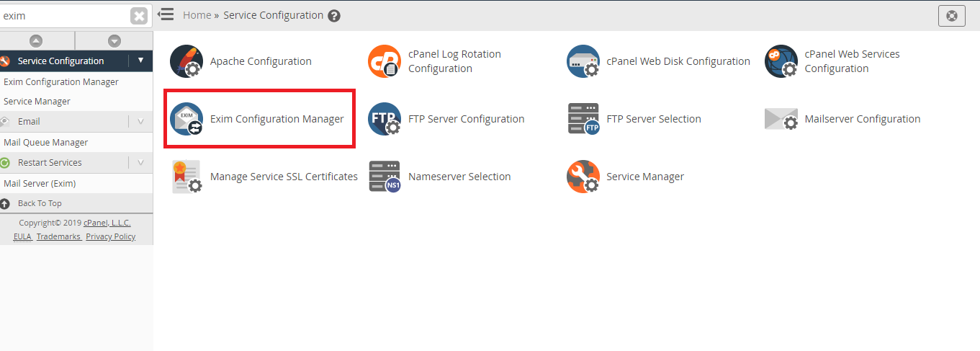Open Mail Server (Exim) sidebar link
Screen dimensions: 980x351
[x=40, y=184]
